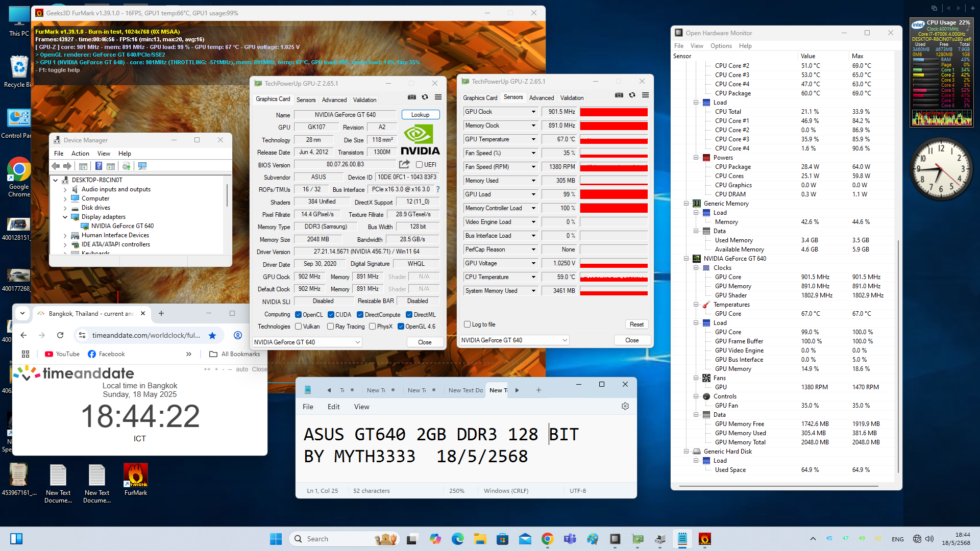Click the FurMark icon on the taskbar
The image size is (980, 551).
705,539
